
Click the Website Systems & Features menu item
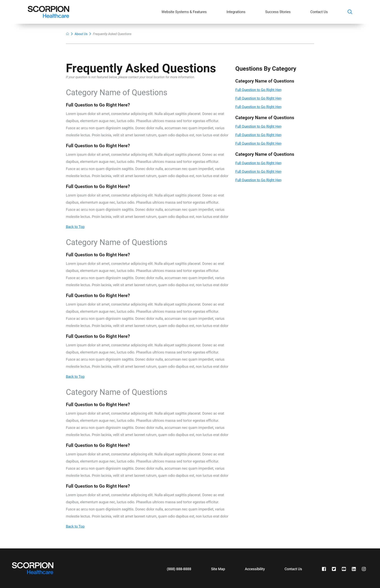coord(184,11)
